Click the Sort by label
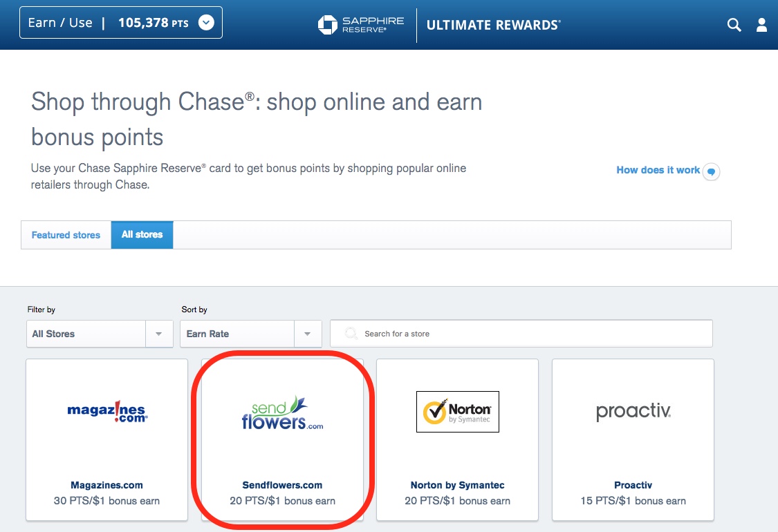Image resolution: width=778 pixels, height=532 pixels. pos(194,310)
